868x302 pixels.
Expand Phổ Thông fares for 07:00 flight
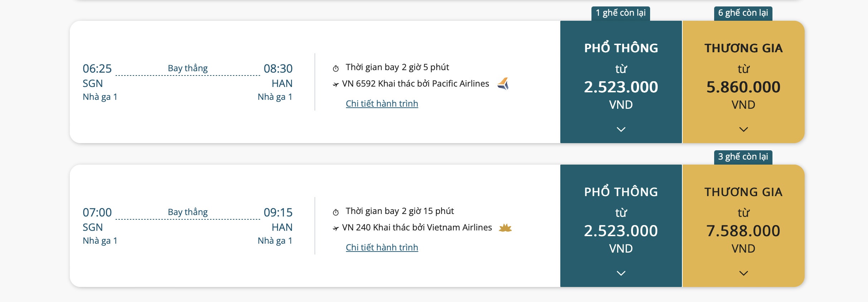(621, 273)
